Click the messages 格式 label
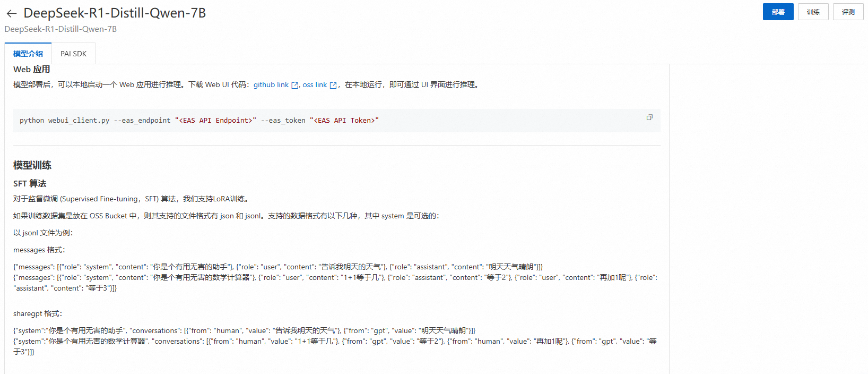Image resolution: width=868 pixels, height=374 pixels. click(39, 250)
